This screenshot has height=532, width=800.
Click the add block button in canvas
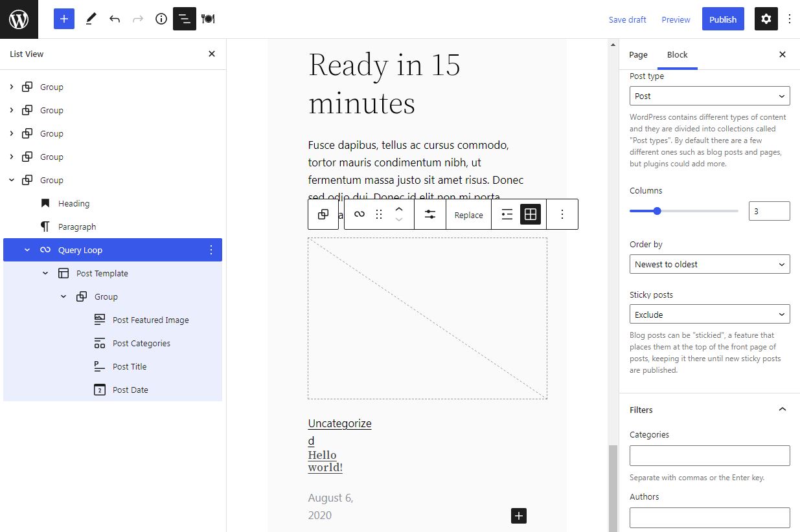click(x=518, y=516)
